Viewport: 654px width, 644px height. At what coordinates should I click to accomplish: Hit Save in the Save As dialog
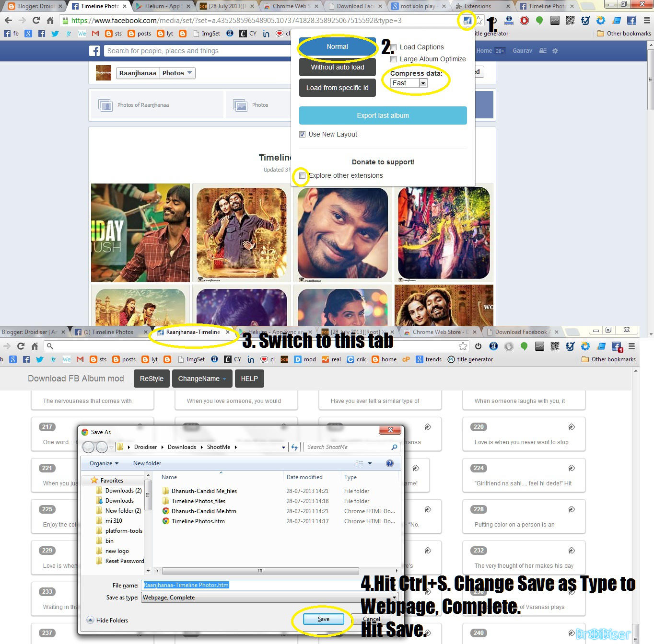[x=322, y=619]
